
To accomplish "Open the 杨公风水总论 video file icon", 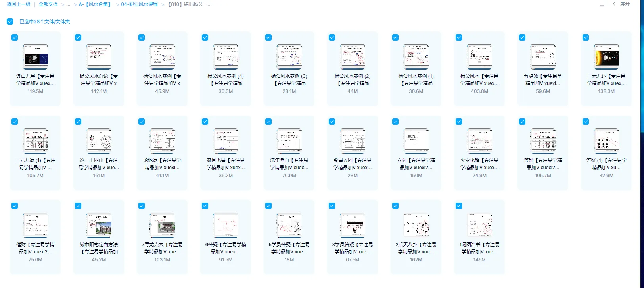I will (99, 57).
